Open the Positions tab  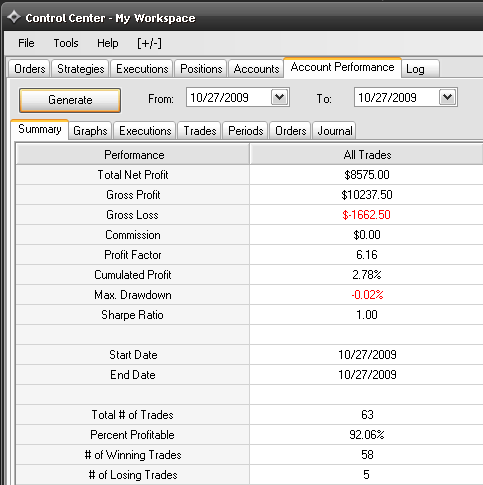coord(201,69)
